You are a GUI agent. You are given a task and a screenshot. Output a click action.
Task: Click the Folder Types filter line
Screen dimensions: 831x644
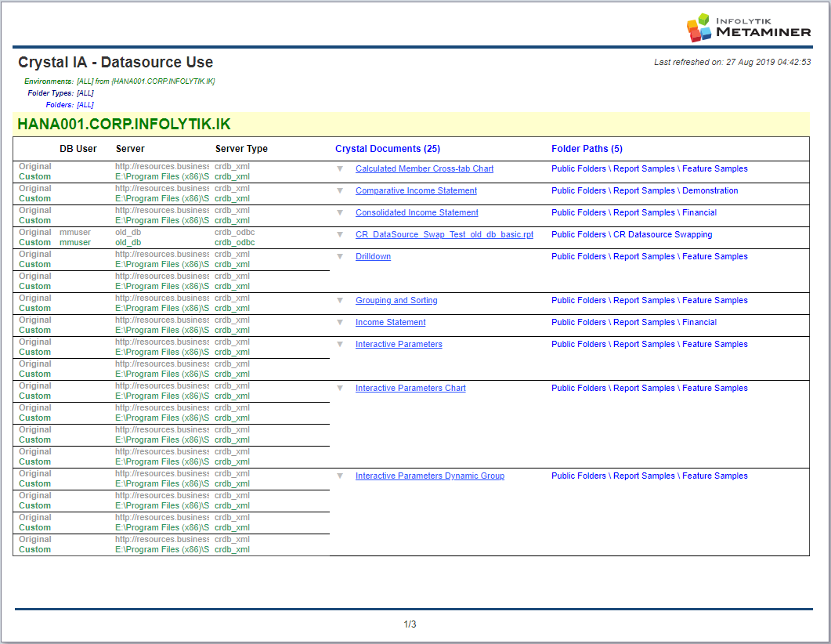[x=60, y=93]
